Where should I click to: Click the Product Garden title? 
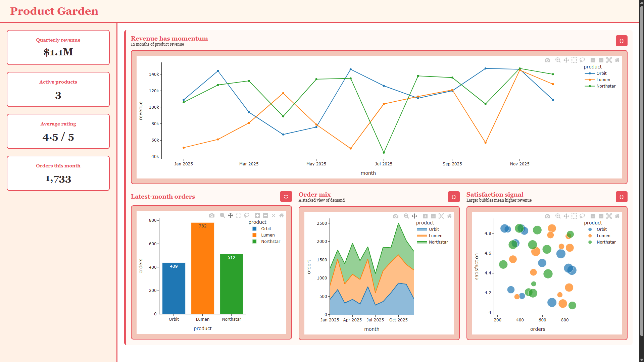54,11
